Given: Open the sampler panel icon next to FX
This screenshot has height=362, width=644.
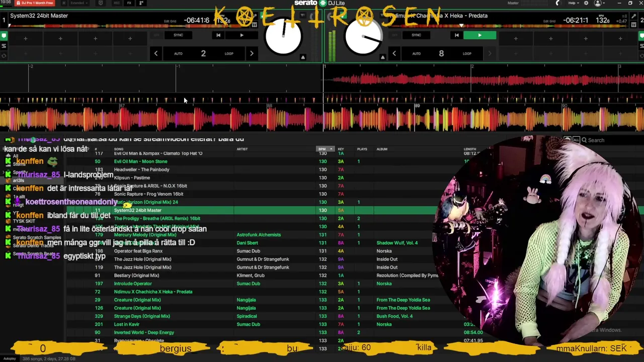Looking at the screenshot, I should [141, 3].
